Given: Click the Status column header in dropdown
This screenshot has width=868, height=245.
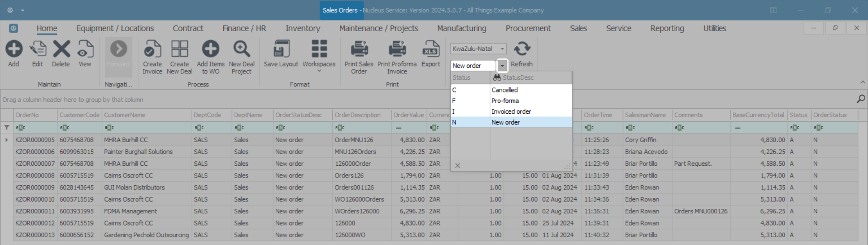Looking at the screenshot, I should click(x=470, y=77).
